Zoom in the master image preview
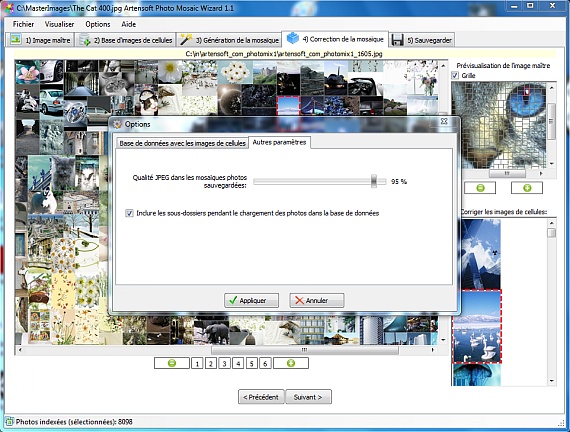 pos(527,188)
